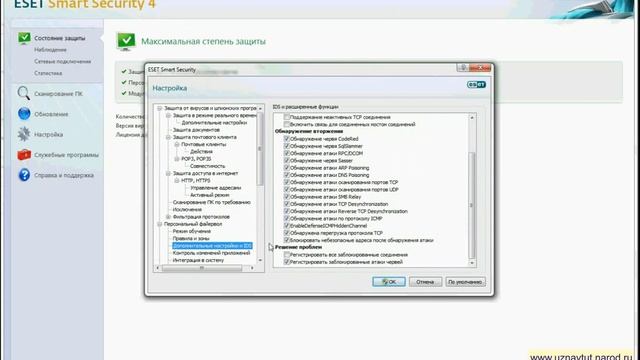Collapse Защита в режиме реального времени node
The image size is (640, 360).
pos(168,116)
